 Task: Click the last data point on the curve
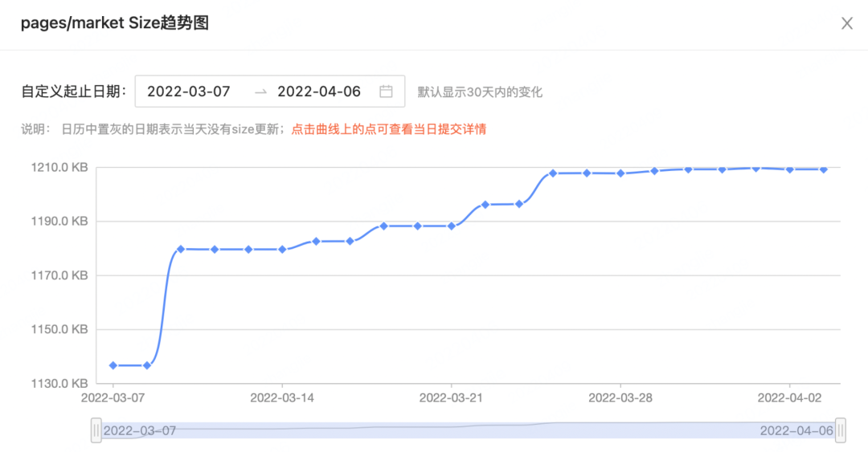pyautogui.click(x=824, y=170)
